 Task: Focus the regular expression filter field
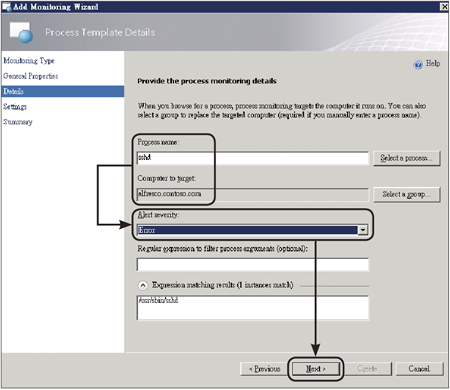tap(253, 264)
